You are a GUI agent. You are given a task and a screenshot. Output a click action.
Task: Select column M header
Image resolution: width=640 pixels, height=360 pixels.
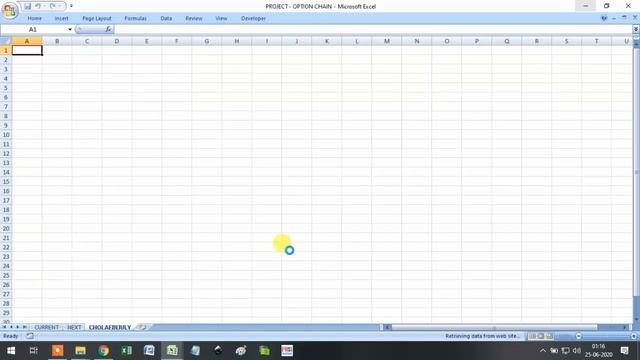pos(387,41)
